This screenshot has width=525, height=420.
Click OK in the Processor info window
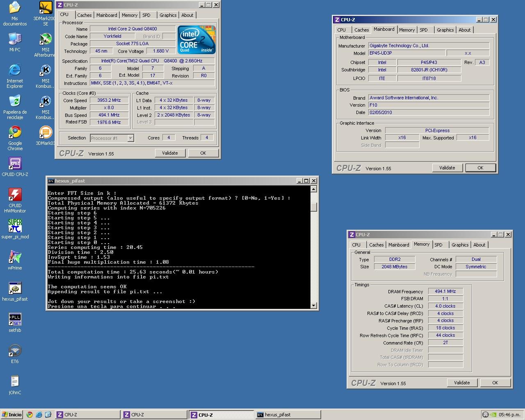click(x=203, y=153)
